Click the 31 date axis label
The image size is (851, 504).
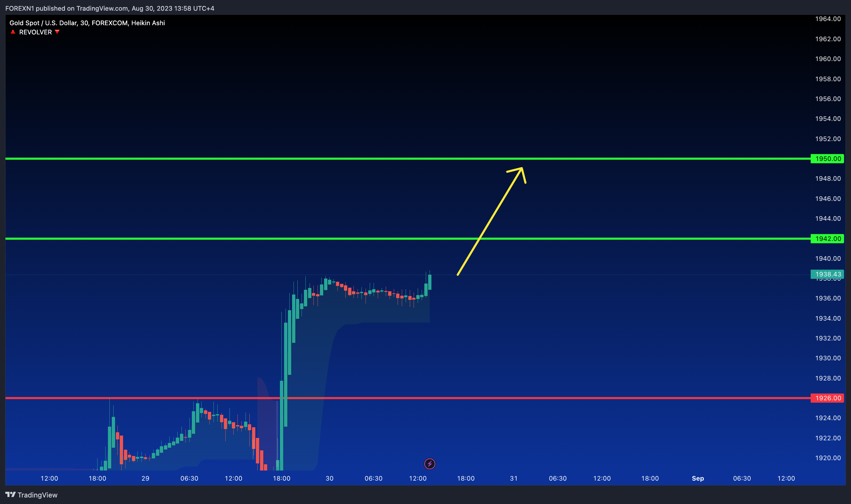click(x=514, y=479)
